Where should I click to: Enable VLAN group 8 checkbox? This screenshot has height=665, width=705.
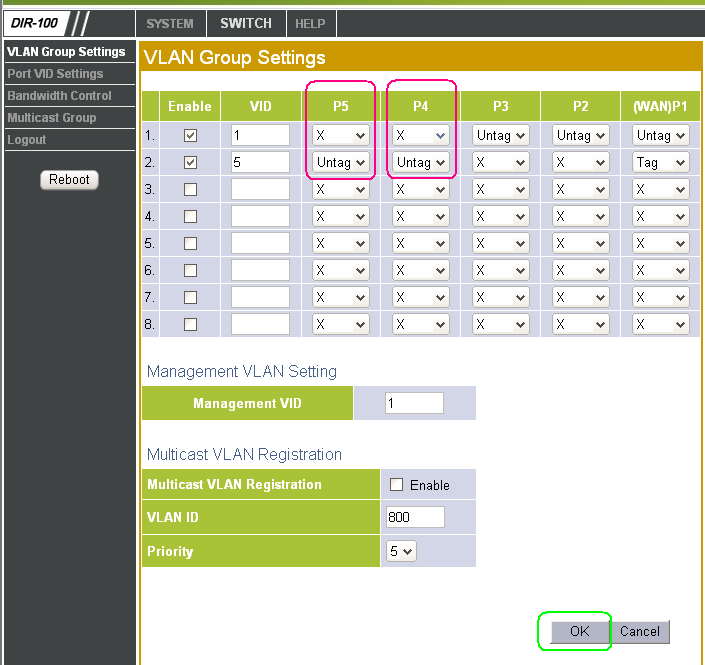pos(190,324)
